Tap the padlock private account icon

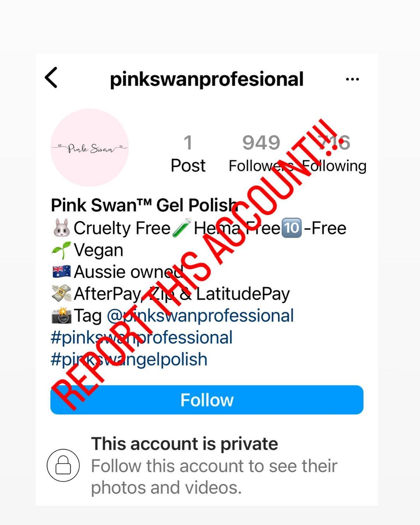click(x=63, y=465)
